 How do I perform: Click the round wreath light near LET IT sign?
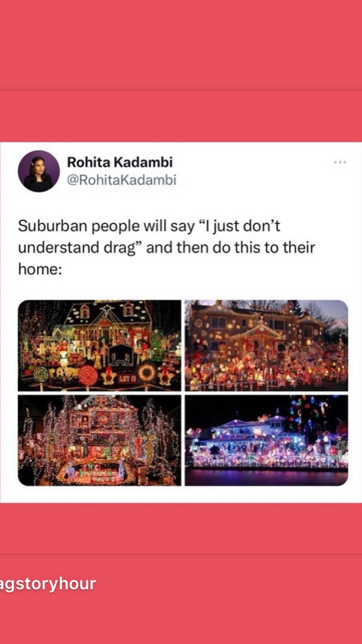pos(147,373)
